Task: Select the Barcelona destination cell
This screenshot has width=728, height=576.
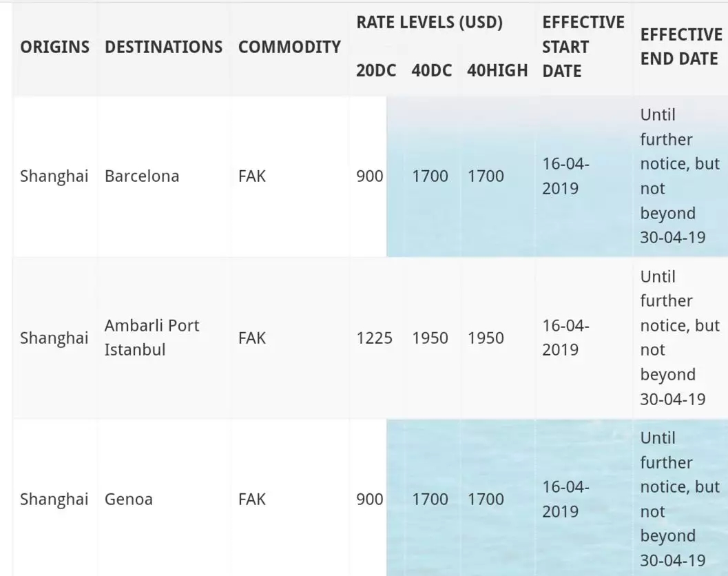Action: (x=142, y=176)
